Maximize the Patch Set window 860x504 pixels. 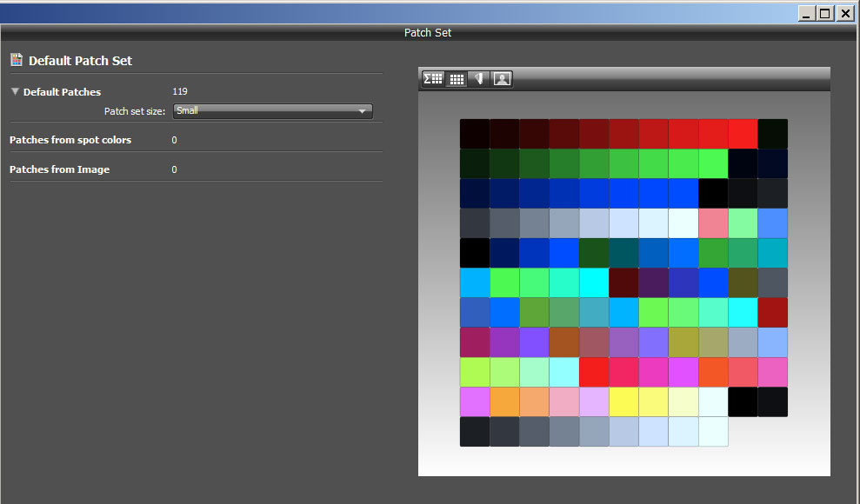(825, 14)
